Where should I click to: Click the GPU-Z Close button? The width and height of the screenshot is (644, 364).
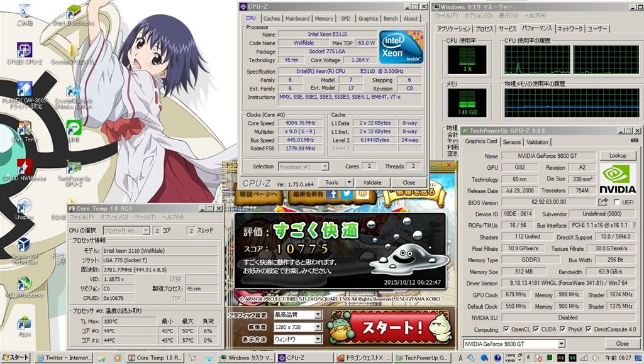click(622, 344)
